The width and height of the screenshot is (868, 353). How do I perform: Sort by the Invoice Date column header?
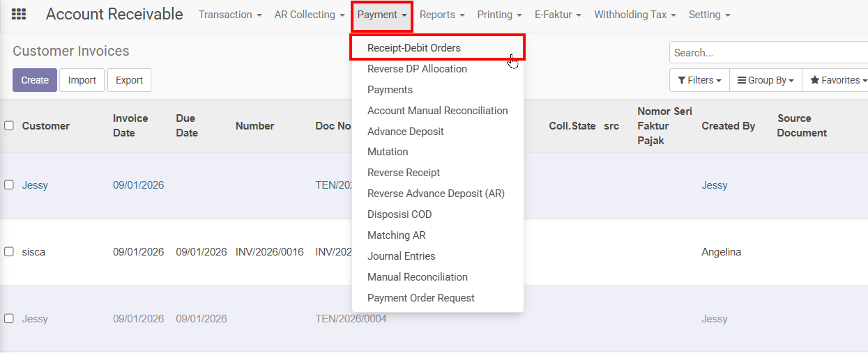(130, 126)
